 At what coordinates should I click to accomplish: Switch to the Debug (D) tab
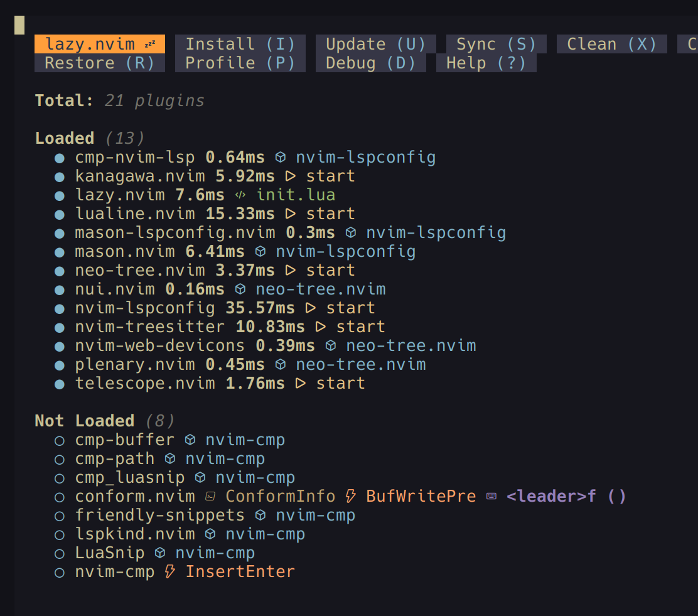coord(371,63)
